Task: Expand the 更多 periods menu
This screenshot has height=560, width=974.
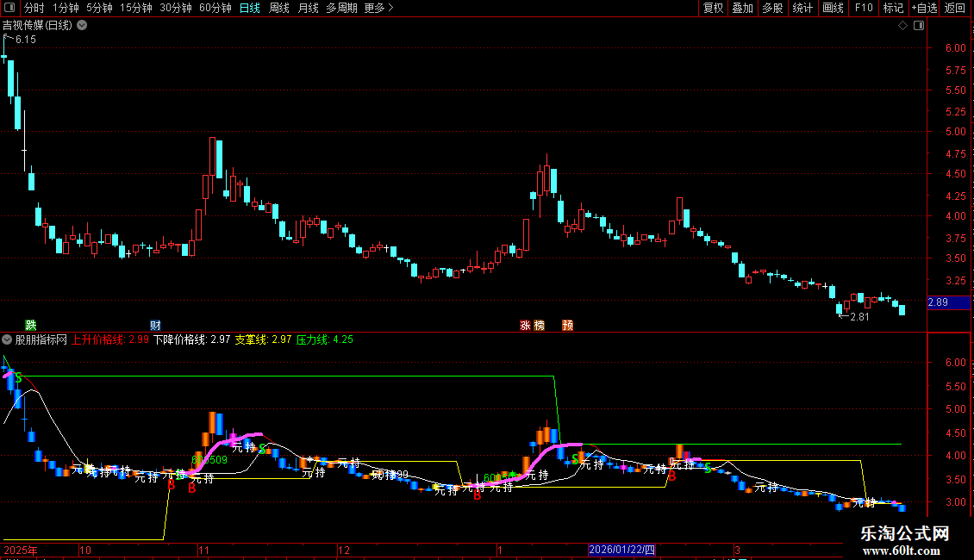Action: 378,8
